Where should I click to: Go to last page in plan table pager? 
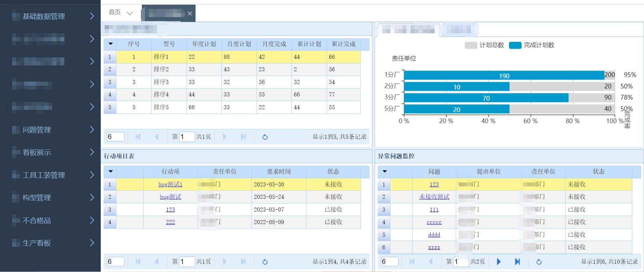244,137
